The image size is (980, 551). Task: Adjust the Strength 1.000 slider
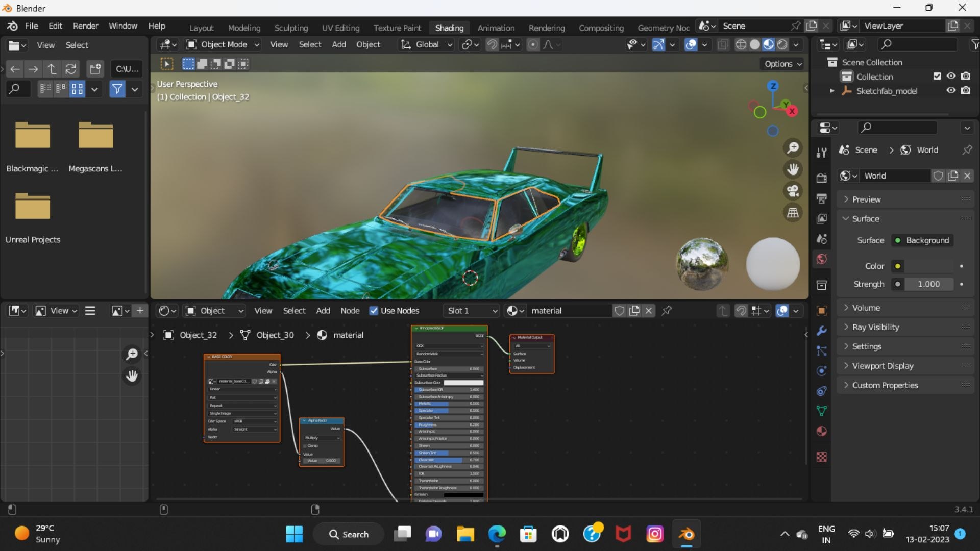point(928,284)
